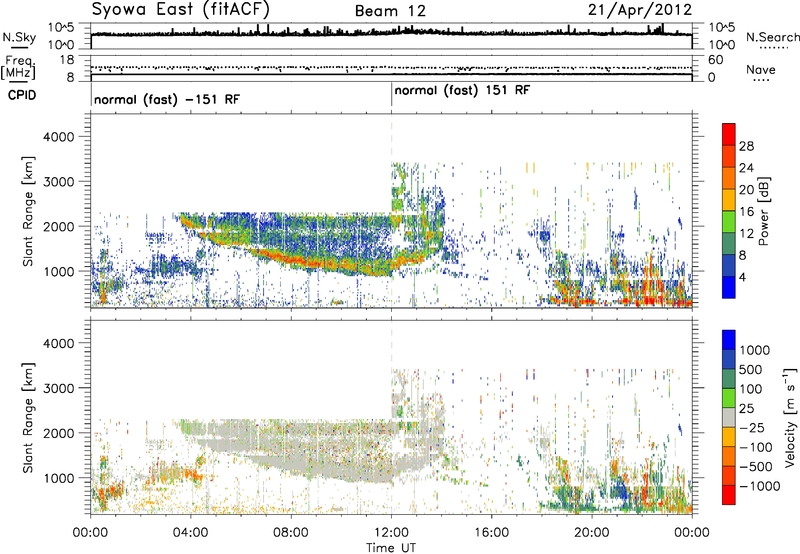Image resolution: width=800 pixels, height=554 pixels.
Task: Pick the yellow segment of power color bar
Action: click(x=729, y=200)
